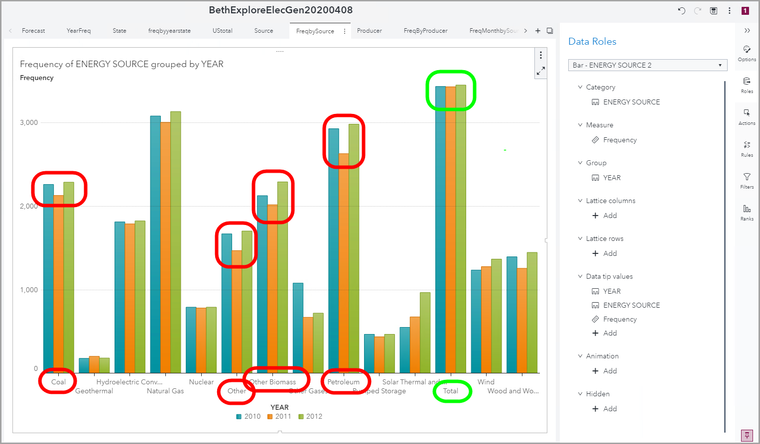Collapse the Category role section
Viewport: 760px width, 444px height.
(x=580, y=87)
